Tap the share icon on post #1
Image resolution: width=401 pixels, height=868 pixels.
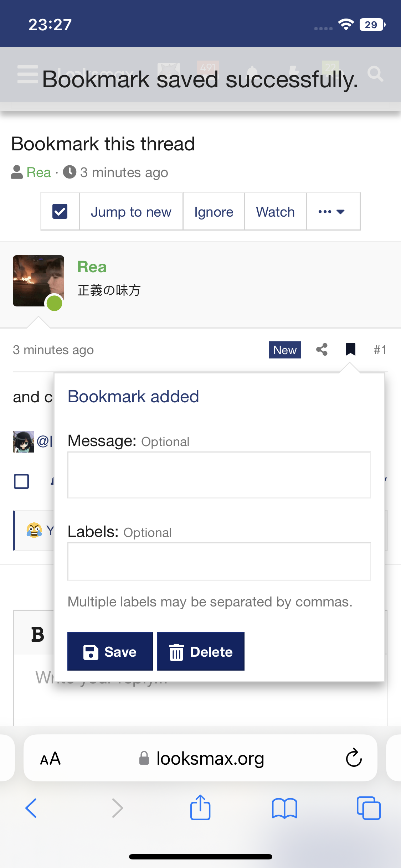[322, 350]
